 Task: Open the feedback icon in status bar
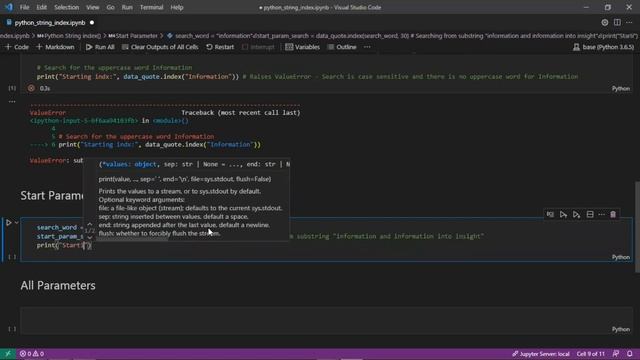[616, 354]
